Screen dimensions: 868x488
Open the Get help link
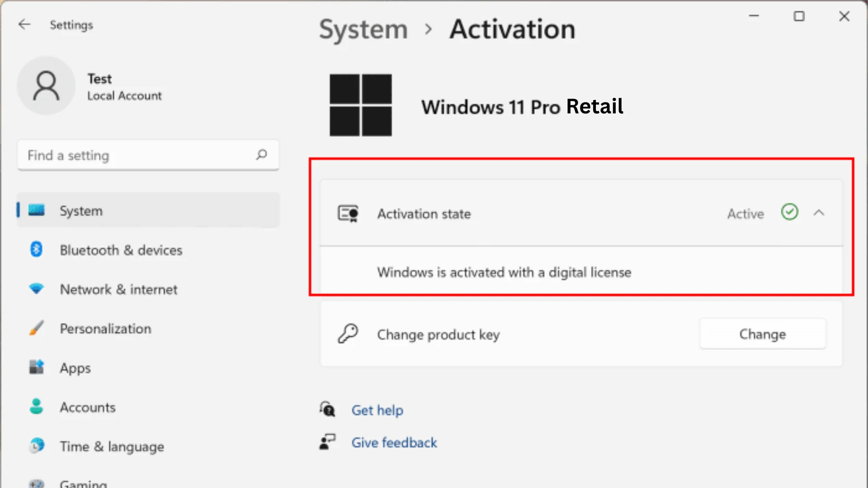pyautogui.click(x=377, y=410)
